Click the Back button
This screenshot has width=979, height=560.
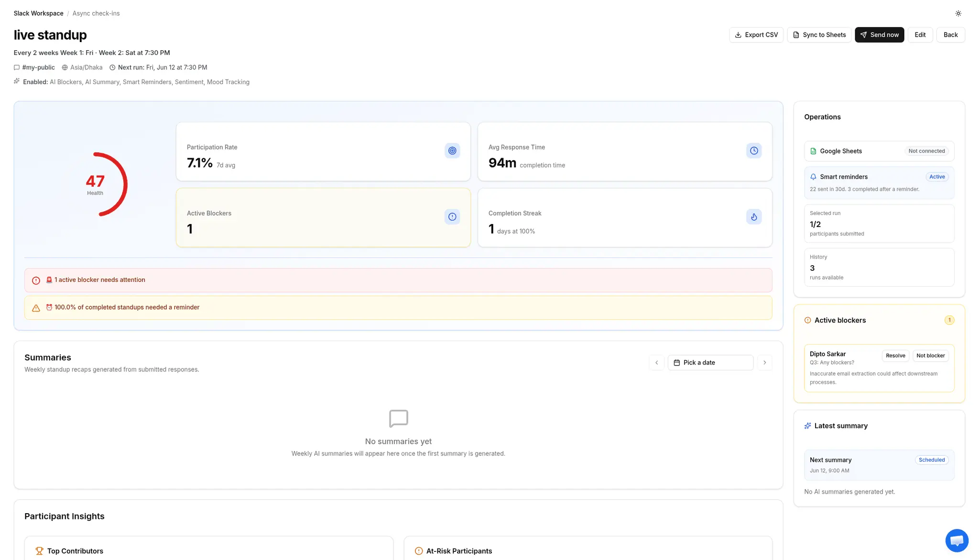point(951,35)
